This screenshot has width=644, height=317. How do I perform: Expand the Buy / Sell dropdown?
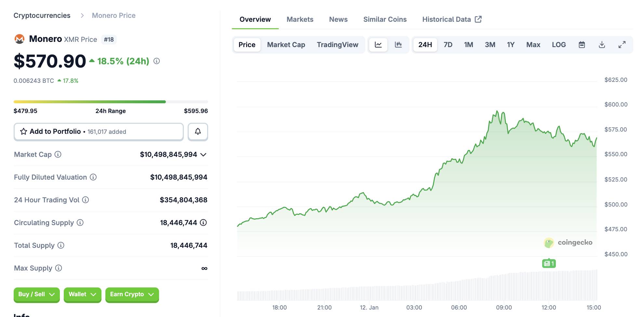[x=36, y=294]
